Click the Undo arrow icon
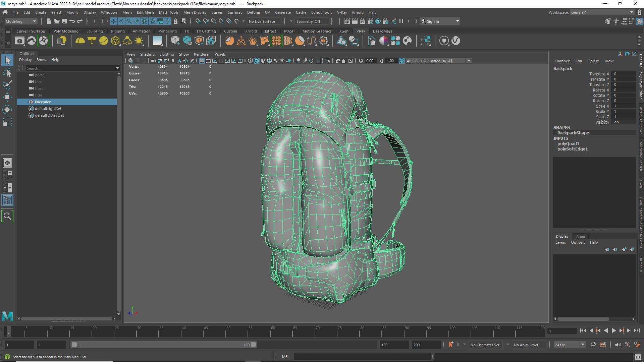Viewport: 644px width, 362px height. pyautogui.click(x=72, y=21)
